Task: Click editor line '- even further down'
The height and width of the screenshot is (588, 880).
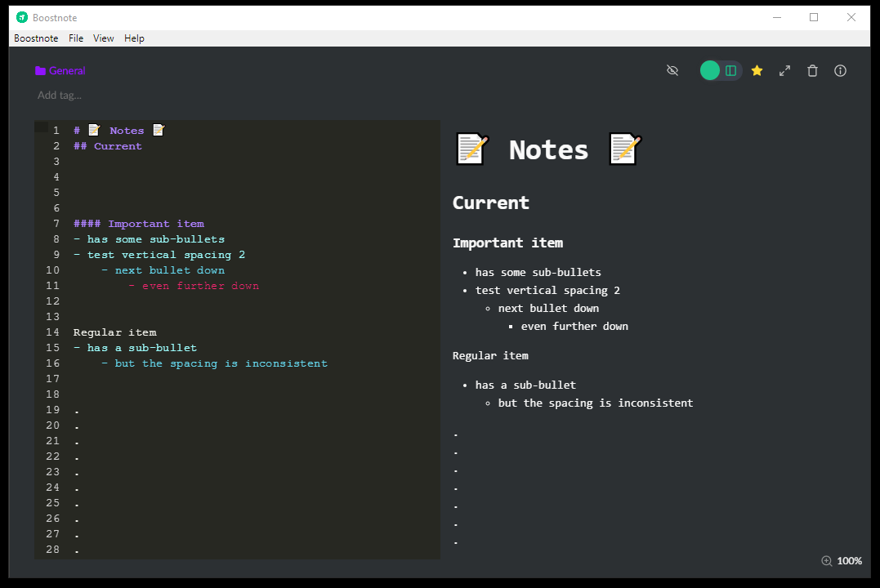Action: (x=194, y=286)
